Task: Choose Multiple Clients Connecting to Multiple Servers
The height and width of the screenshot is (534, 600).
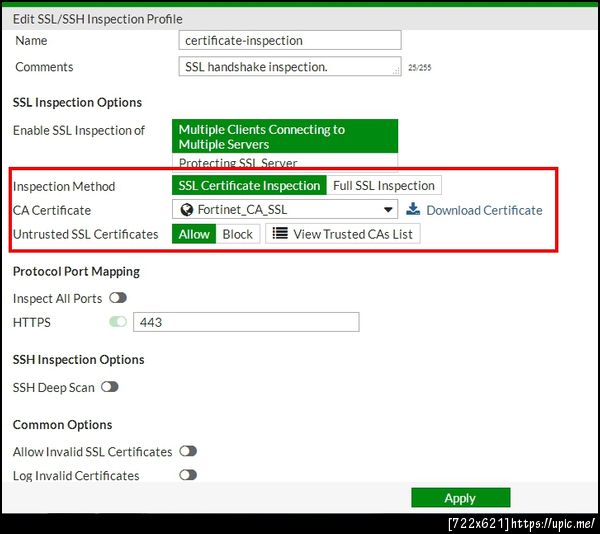Action: click(285, 137)
